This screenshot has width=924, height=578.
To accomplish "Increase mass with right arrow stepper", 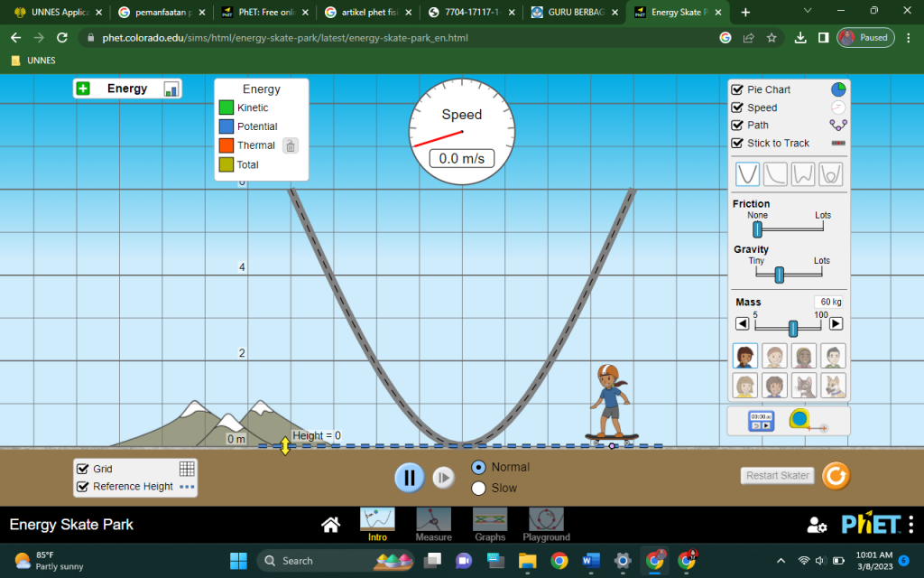I will tap(836, 323).
